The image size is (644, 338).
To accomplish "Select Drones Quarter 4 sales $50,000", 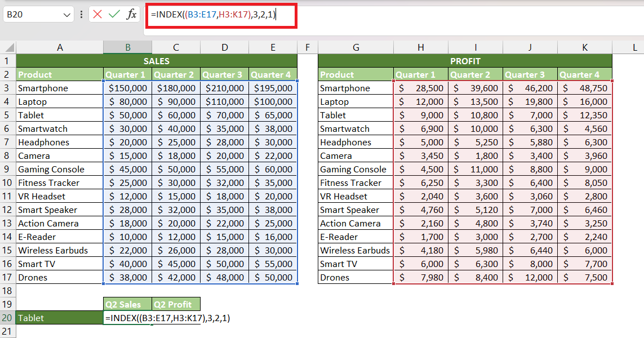I will (273, 277).
